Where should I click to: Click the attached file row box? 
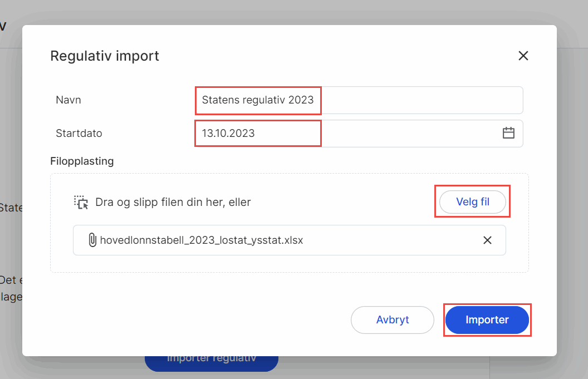point(289,240)
